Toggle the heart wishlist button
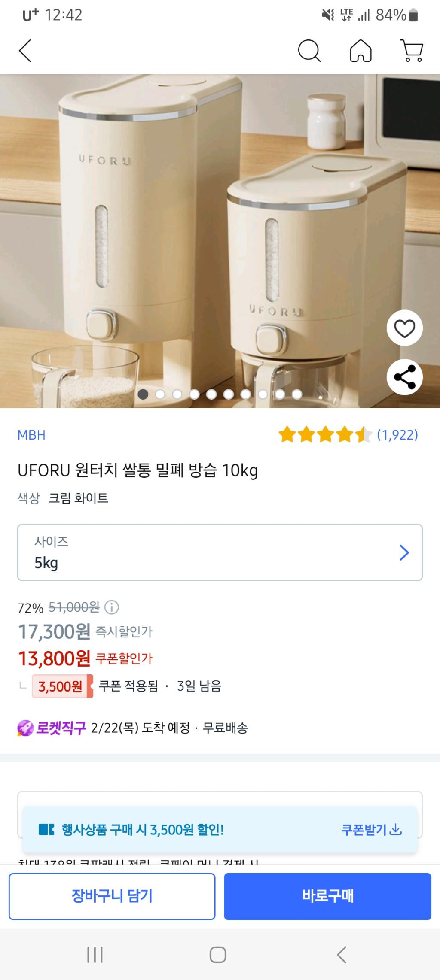440x980 pixels. point(404,328)
